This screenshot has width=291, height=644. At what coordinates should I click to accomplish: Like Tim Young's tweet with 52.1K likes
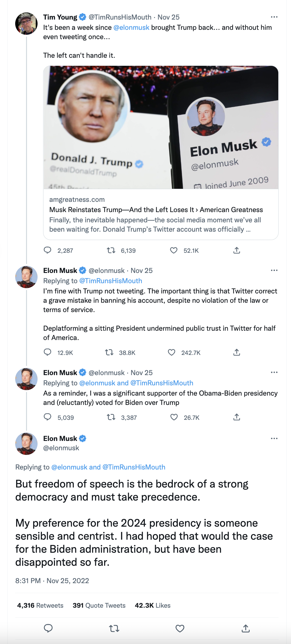tap(174, 250)
